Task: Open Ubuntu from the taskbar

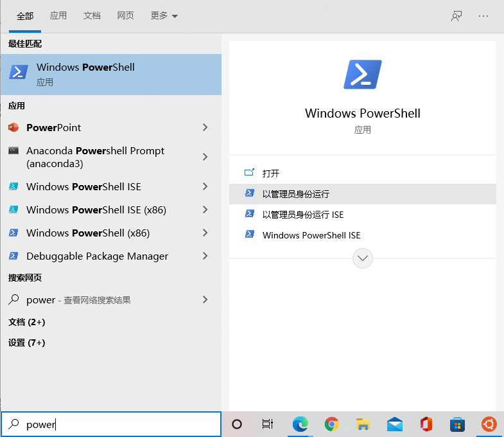Action: coord(489,424)
